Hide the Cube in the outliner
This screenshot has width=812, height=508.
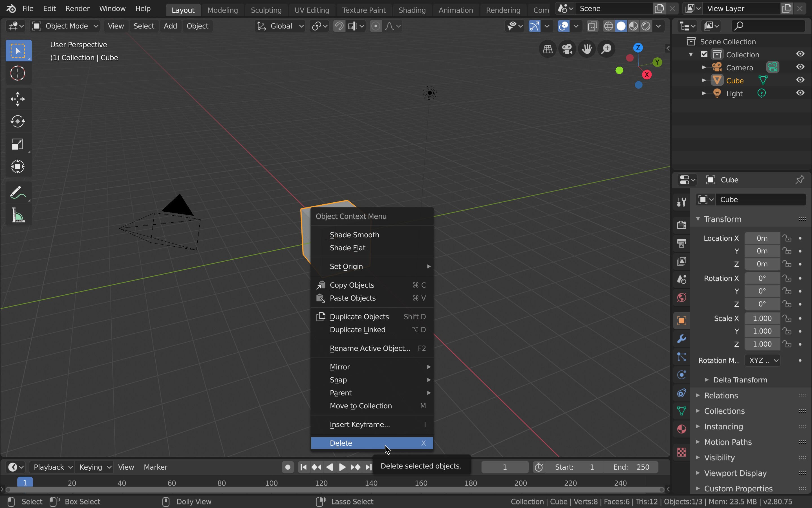point(800,80)
